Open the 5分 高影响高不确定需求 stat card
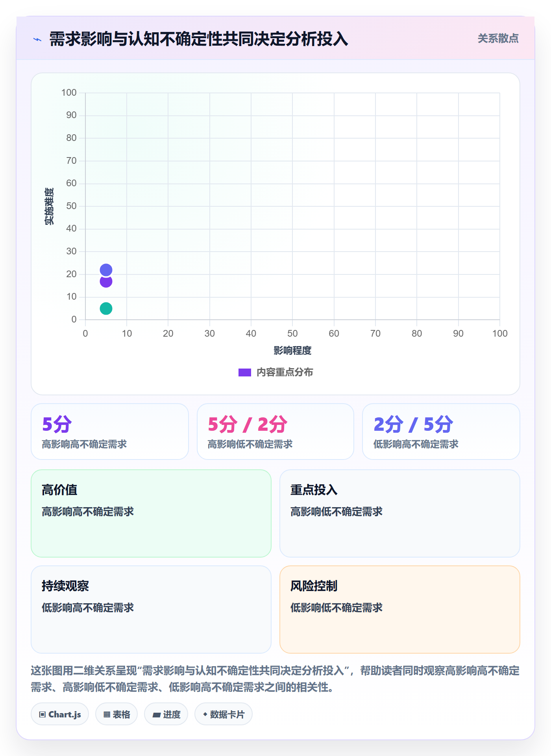This screenshot has width=551, height=756. pos(110,432)
